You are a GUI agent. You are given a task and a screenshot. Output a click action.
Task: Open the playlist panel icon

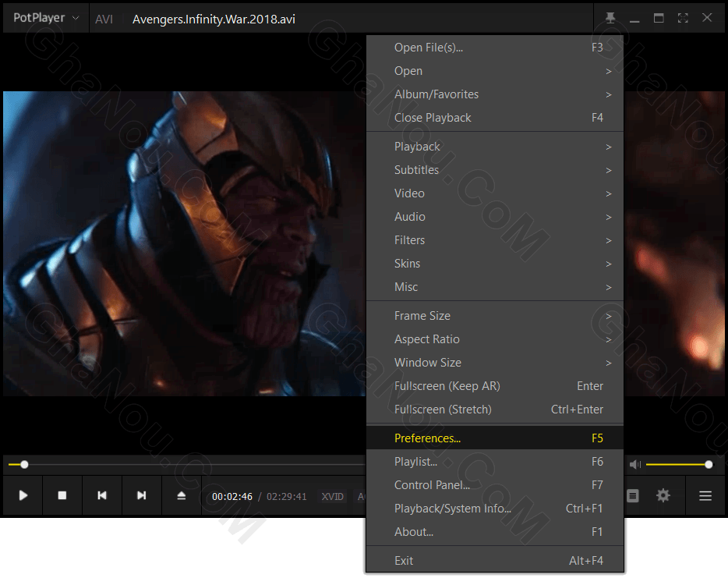point(632,496)
